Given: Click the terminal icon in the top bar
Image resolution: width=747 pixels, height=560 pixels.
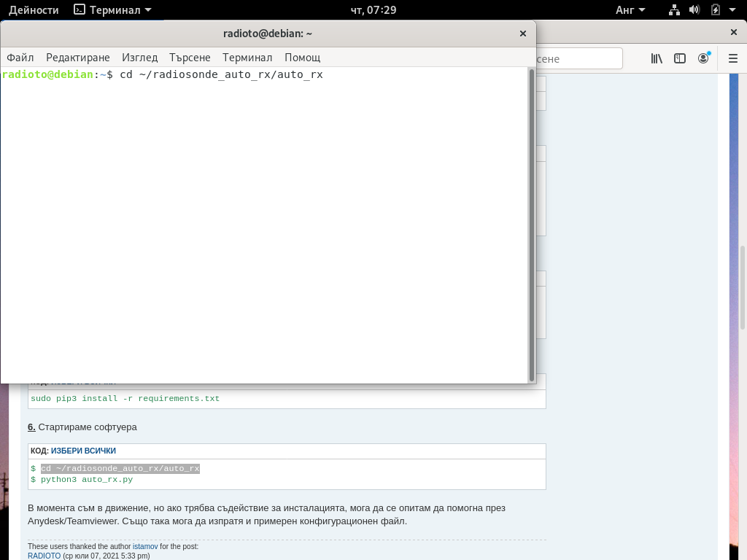Looking at the screenshot, I should click(x=80, y=9).
